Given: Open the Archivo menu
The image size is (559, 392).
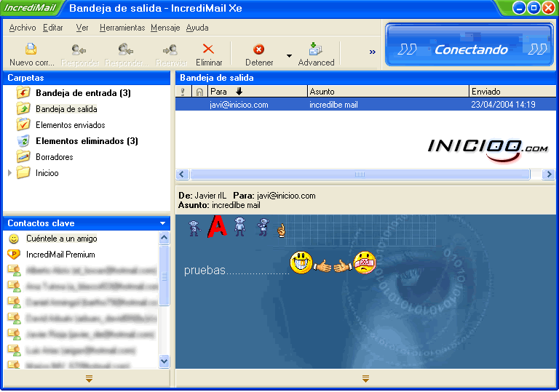Looking at the screenshot, I should 23,28.
